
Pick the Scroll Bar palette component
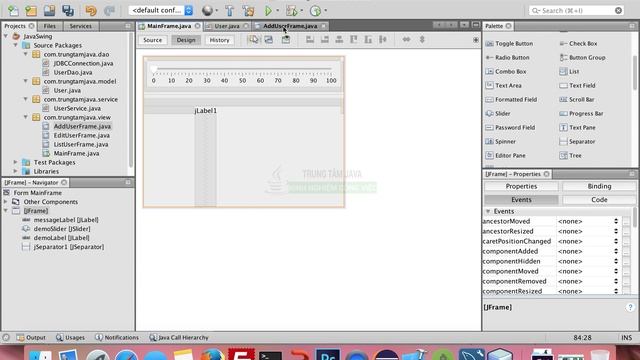[x=577, y=100]
